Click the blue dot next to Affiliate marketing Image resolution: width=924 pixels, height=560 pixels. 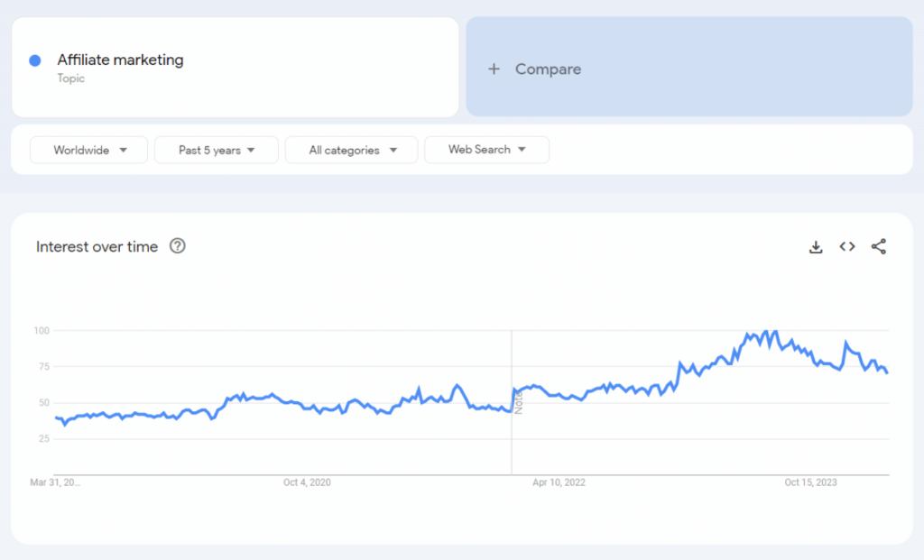[x=35, y=60]
